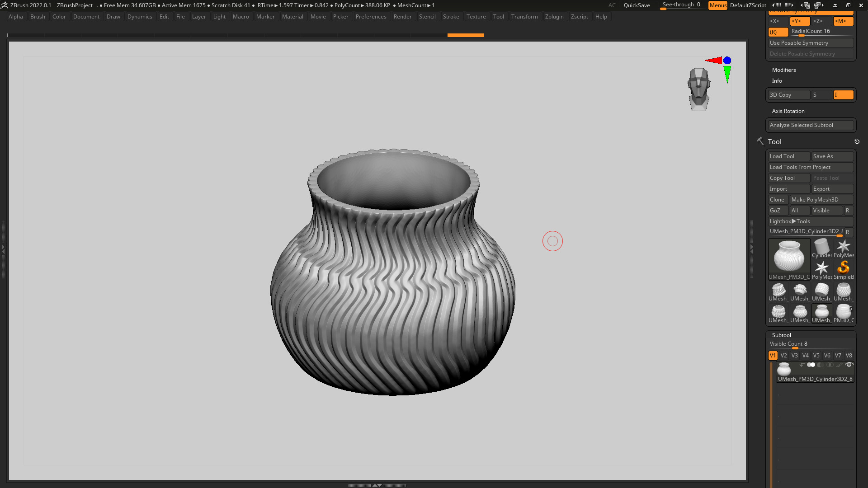Click the right tray divider arrows
868x488 pixels.
[x=752, y=249]
